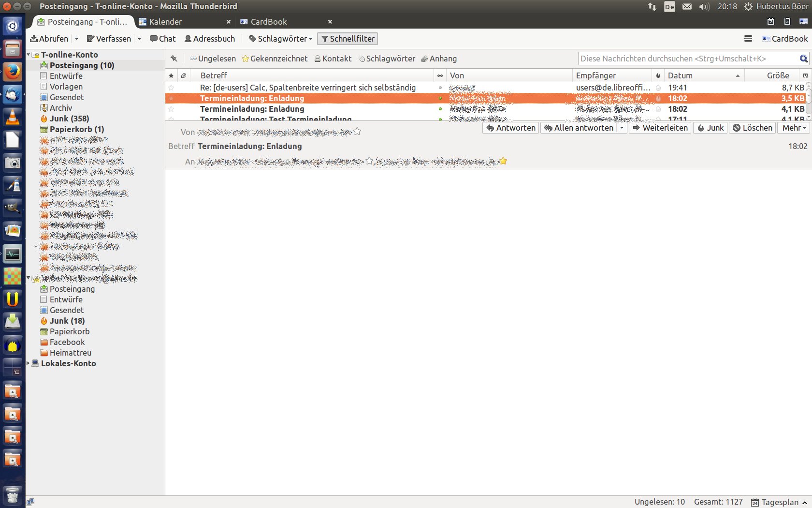Close the Kalender tab
This screenshot has width=812, height=508.
pyautogui.click(x=229, y=22)
